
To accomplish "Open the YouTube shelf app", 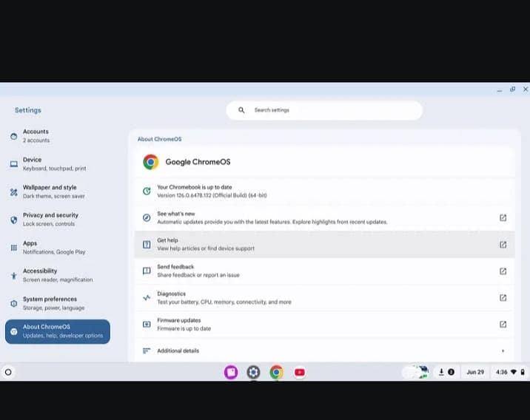I will tap(300, 373).
